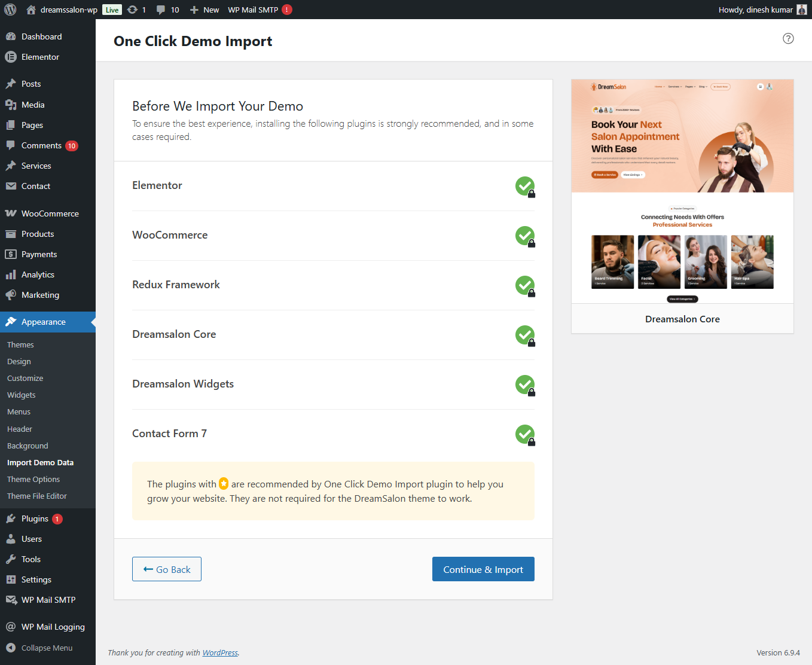This screenshot has height=665, width=812.
Task: Click the yellow star badge in notice
Action: click(x=224, y=483)
